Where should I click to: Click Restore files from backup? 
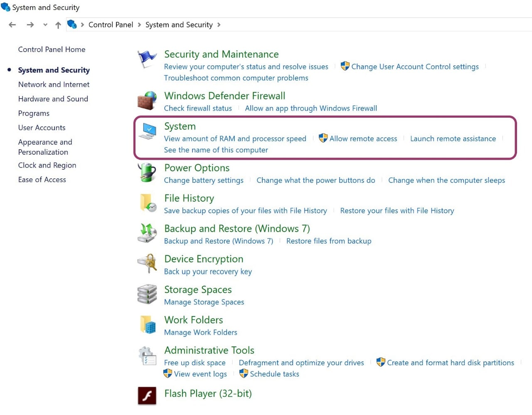(x=329, y=241)
